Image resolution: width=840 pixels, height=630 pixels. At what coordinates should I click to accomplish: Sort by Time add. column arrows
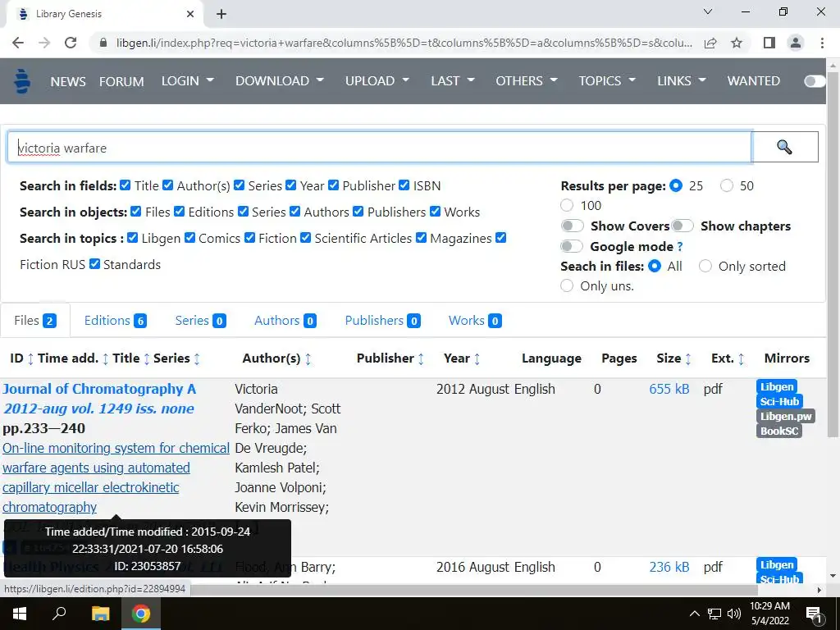(106, 359)
